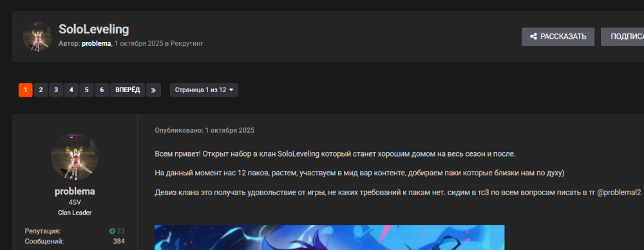Click Сообщений count 384
This screenshot has height=250, width=644.
(x=119, y=242)
